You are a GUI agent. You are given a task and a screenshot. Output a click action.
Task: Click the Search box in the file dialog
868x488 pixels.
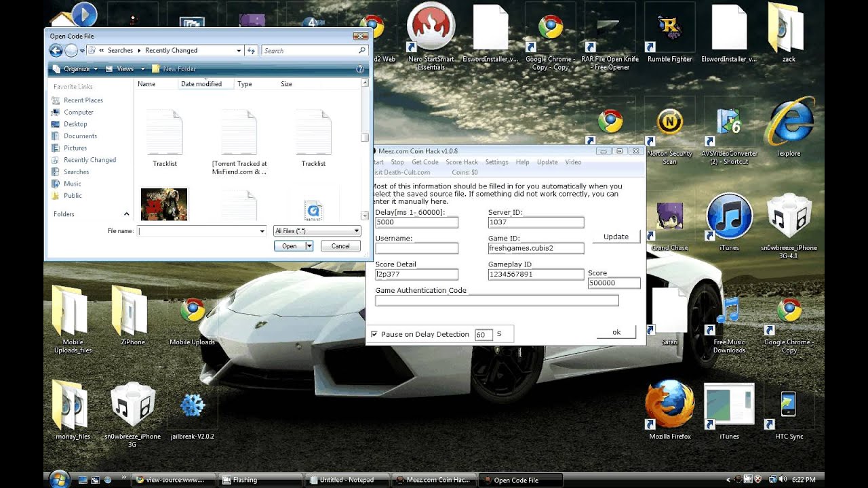pyautogui.click(x=315, y=50)
